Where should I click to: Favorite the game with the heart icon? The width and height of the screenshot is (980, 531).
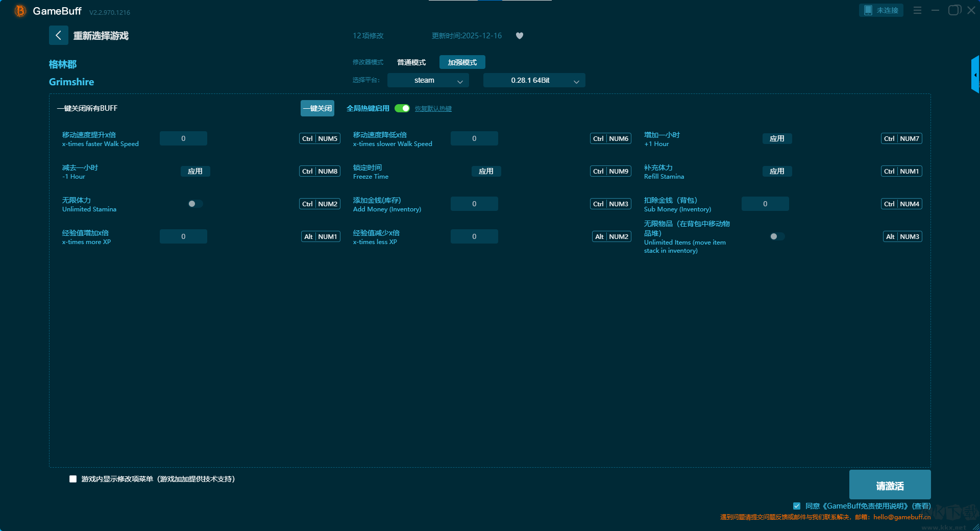[x=520, y=36]
